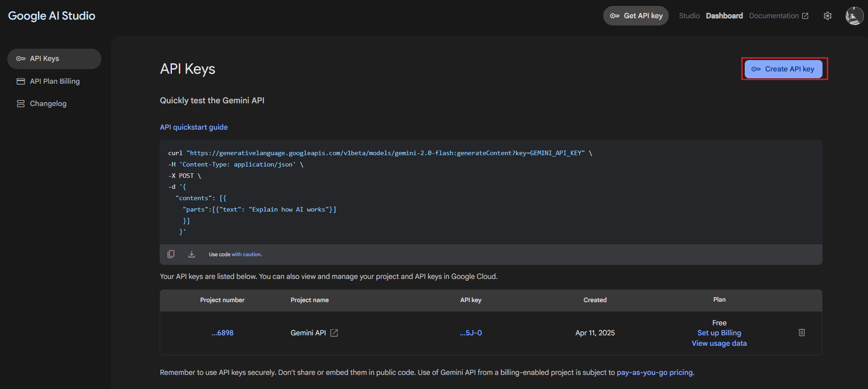This screenshot has width=868, height=389.
Task: Click the Get API key button
Action: (636, 15)
